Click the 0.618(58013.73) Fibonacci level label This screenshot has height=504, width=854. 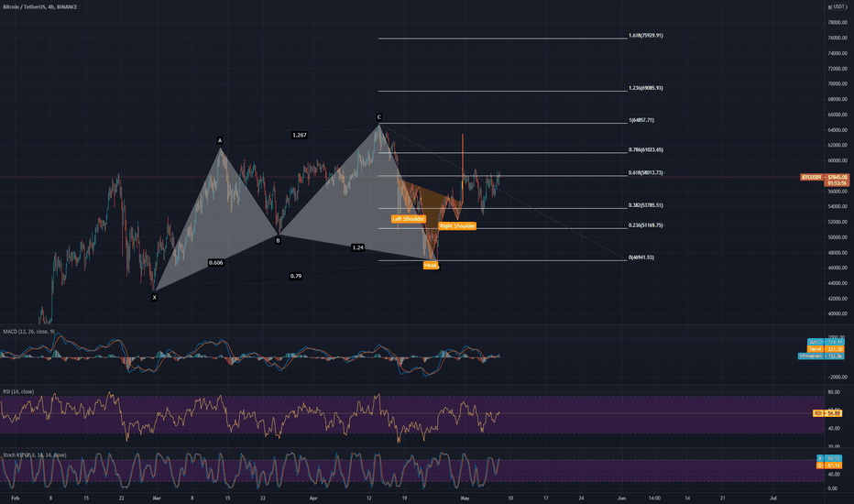click(646, 172)
